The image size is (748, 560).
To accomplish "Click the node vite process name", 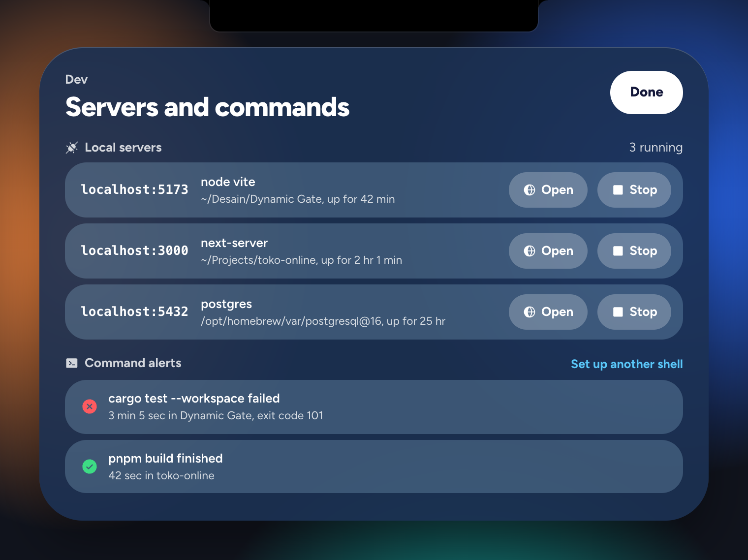I will tap(228, 182).
